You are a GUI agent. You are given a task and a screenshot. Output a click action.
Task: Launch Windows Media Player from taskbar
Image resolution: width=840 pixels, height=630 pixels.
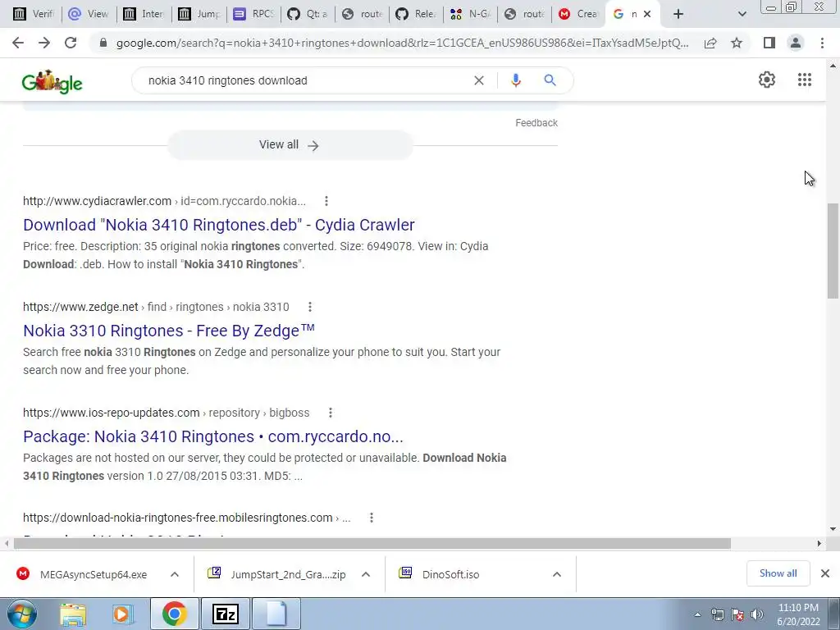[x=121, y=614]
